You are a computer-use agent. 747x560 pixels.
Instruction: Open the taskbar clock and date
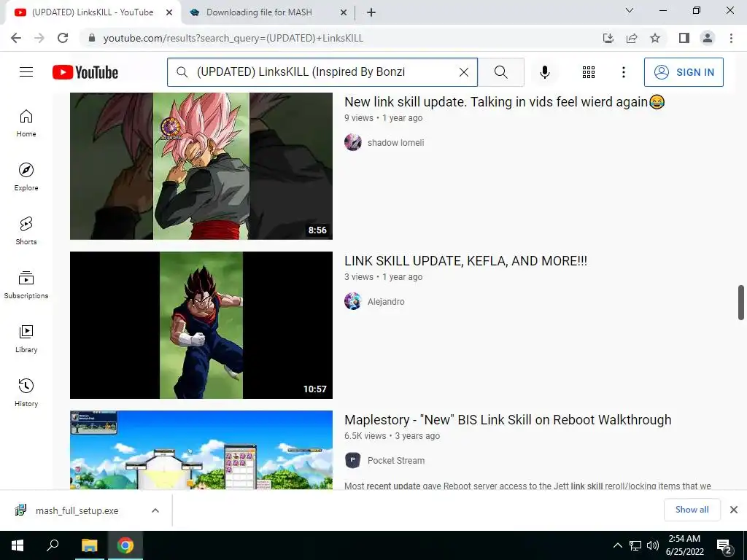point(684,545)
